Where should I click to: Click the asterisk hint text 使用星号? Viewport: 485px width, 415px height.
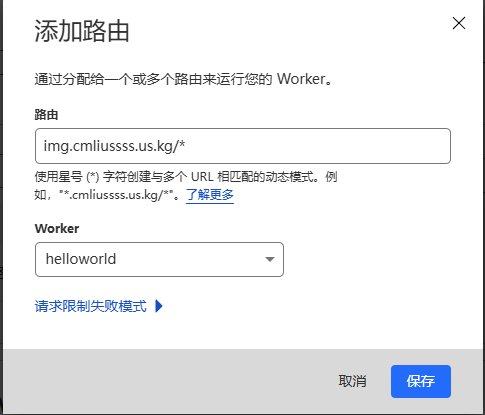58,177
